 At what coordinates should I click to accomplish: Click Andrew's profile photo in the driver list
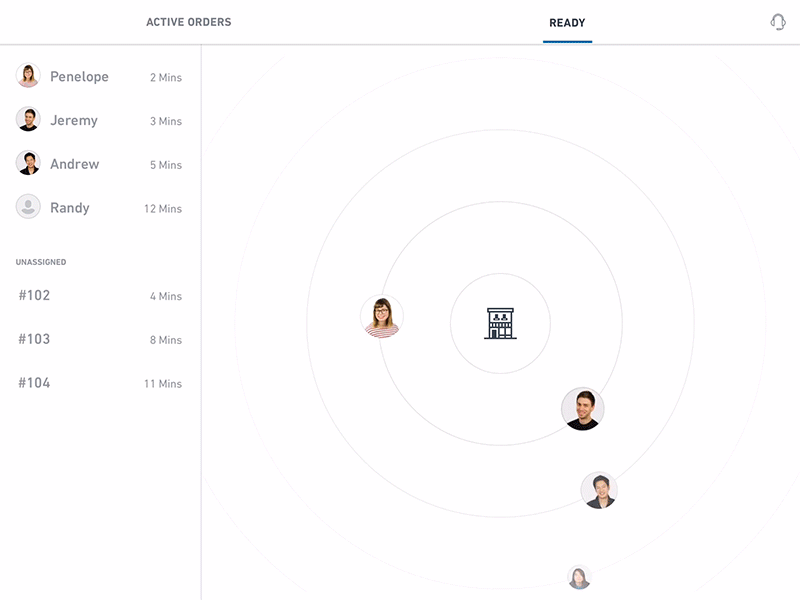(x=27, y=164)
